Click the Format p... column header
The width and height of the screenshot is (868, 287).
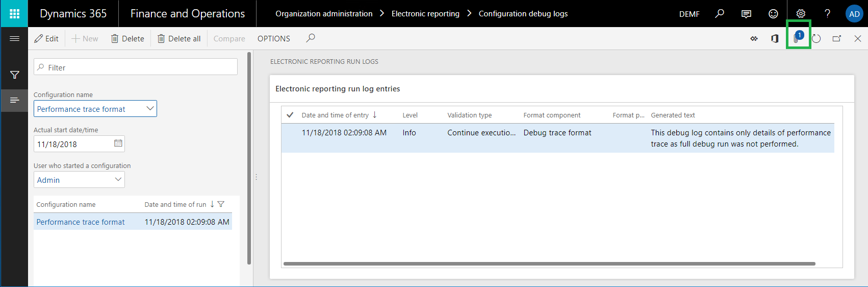(x=628, y=115)
